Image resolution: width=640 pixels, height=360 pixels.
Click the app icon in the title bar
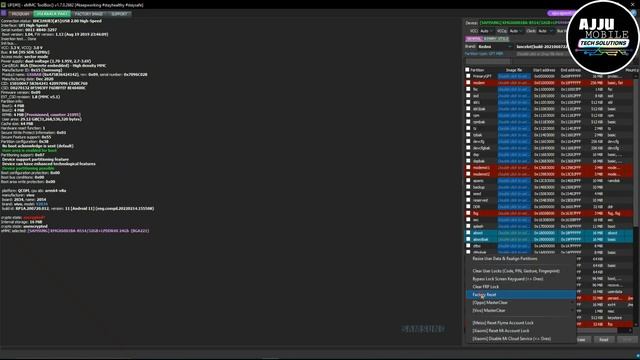tap(3, 5)
